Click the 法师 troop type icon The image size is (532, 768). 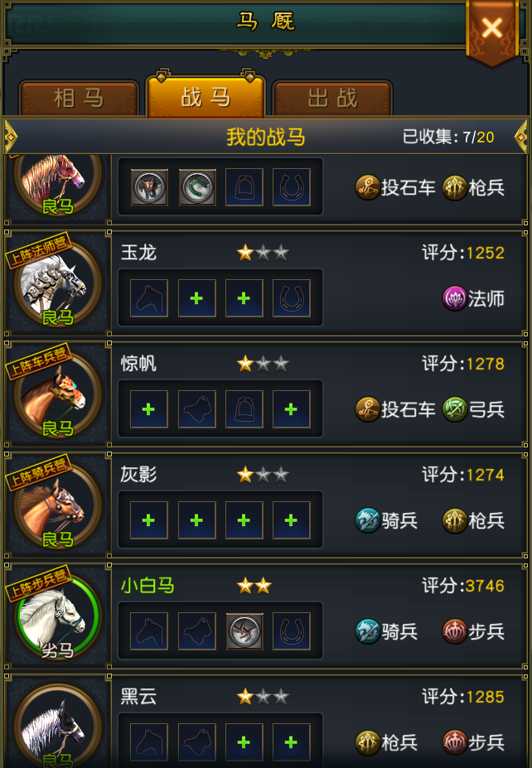tap(455, 298)
